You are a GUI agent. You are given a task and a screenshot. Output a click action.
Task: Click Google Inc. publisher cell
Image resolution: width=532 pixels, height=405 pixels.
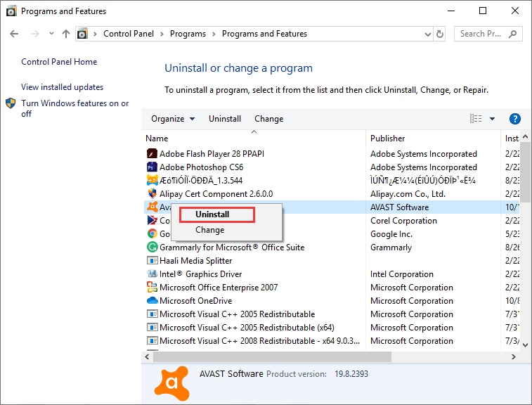click(391, 234)
